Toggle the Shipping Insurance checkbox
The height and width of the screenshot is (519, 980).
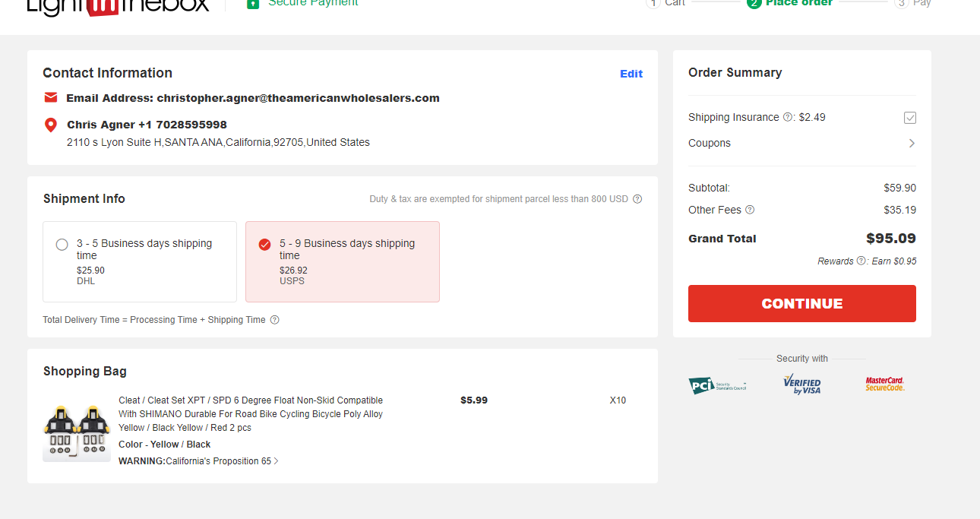910,118
